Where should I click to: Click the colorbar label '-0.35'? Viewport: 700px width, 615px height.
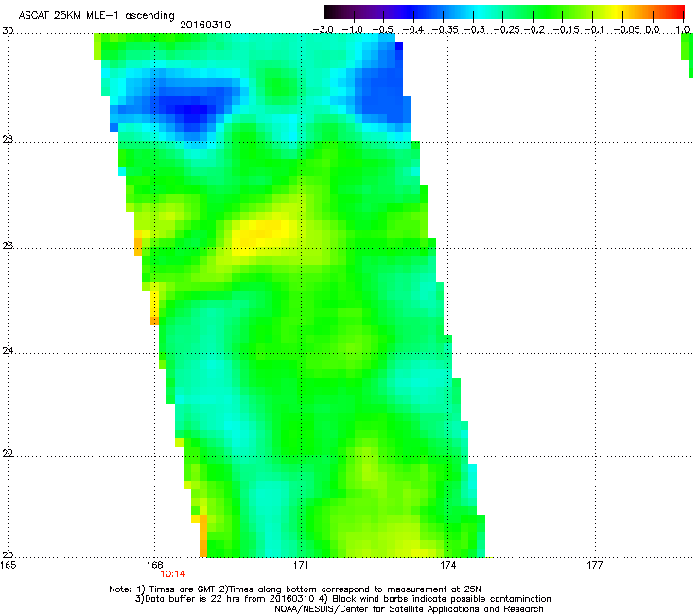[446, 30]
